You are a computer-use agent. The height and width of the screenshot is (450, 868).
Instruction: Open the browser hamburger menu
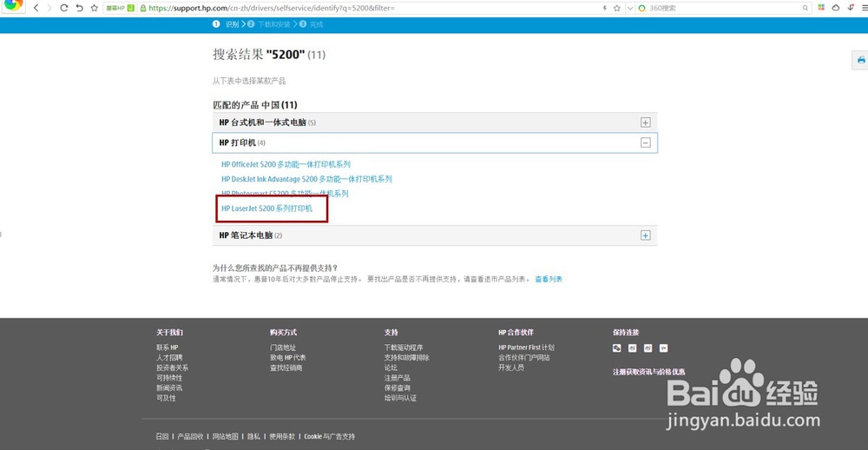click(x=864, y=8)
